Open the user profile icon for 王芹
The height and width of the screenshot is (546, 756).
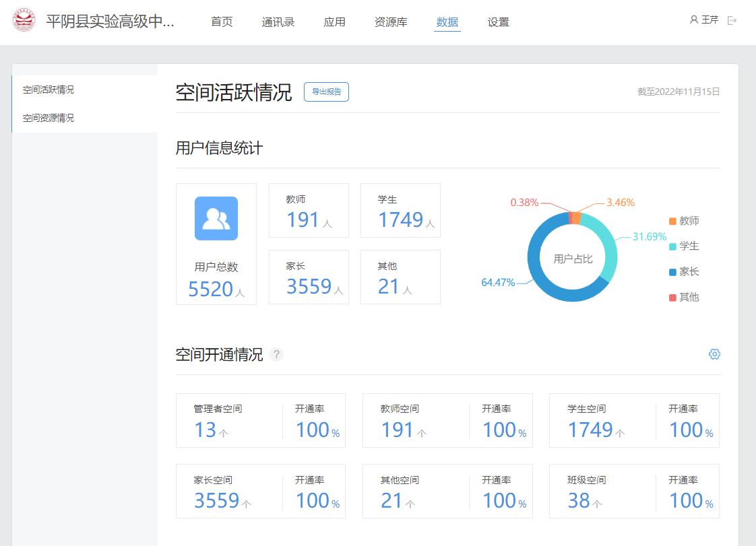coord(694,20)
